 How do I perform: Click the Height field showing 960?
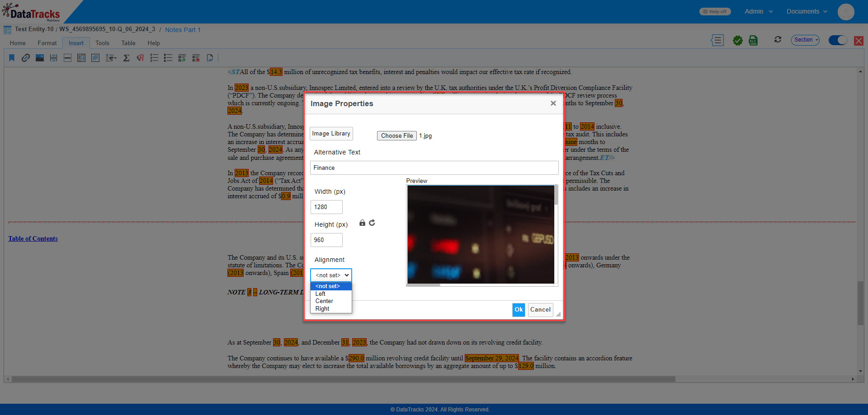pyautogui.click(x=326, y=240)
